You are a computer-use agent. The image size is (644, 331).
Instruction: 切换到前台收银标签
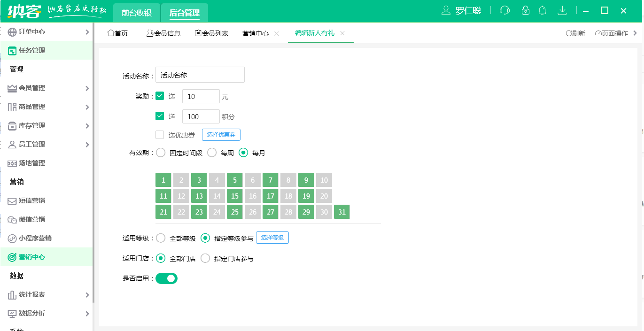[x=136, y=13]
